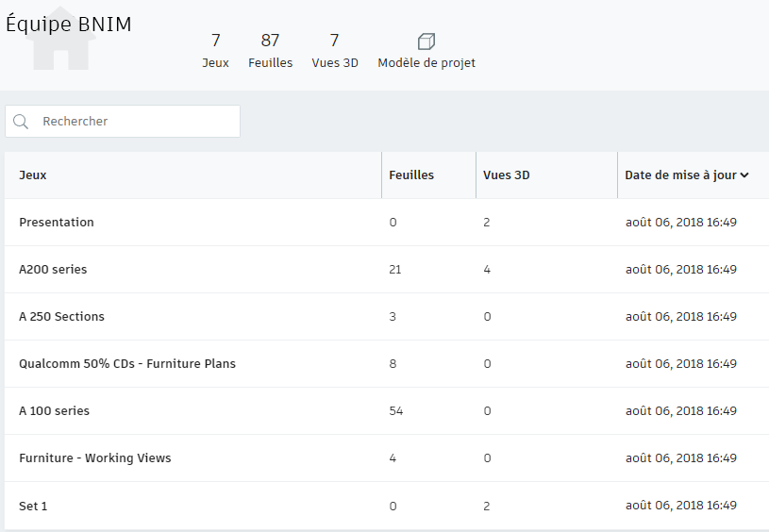Sort by the Feuilles column header
769x532 pixels.
click(411, 175)
